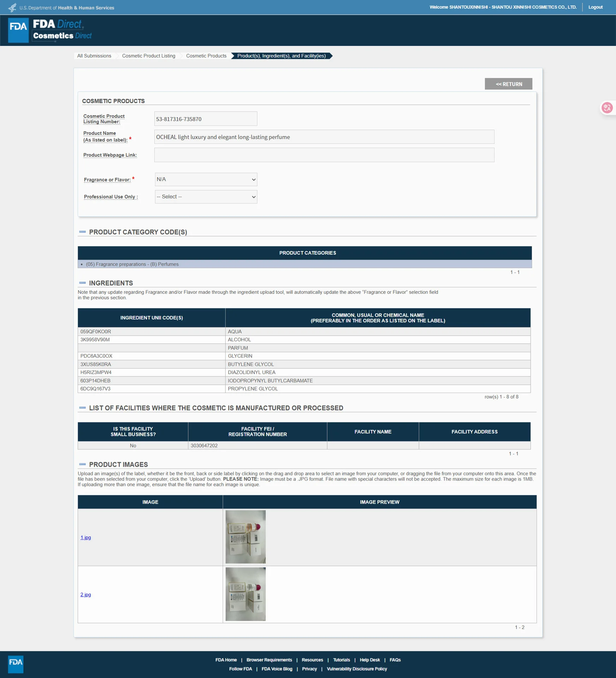
Task: Click the ALCOHOL ingredient name cell
Action: (x=378, y=340)
